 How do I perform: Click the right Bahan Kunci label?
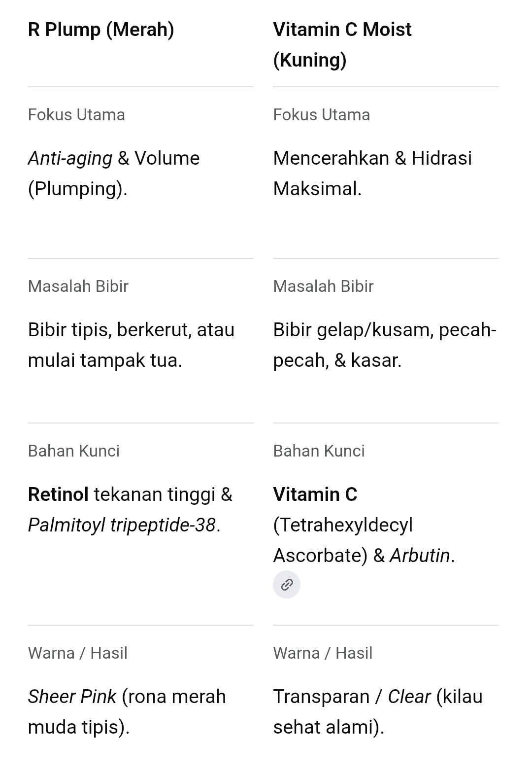tap(319, 451)
